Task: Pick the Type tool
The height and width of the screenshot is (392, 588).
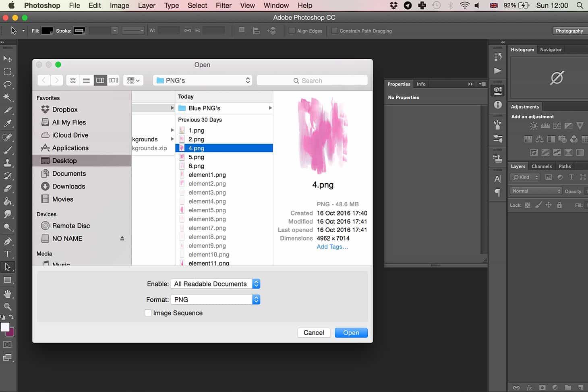Action: click(7, 254)
